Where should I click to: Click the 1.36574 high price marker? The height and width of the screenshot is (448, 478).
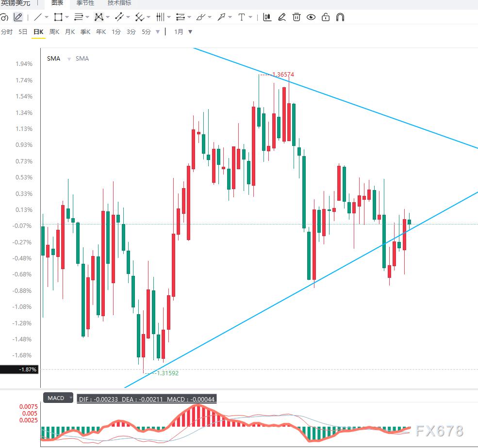click(283, 74)
